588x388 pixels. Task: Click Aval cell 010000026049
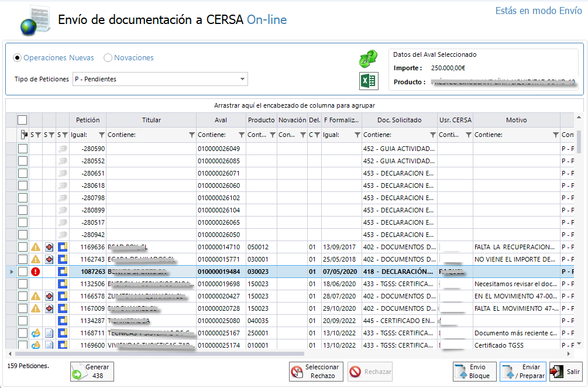click(x=219, y=149)
